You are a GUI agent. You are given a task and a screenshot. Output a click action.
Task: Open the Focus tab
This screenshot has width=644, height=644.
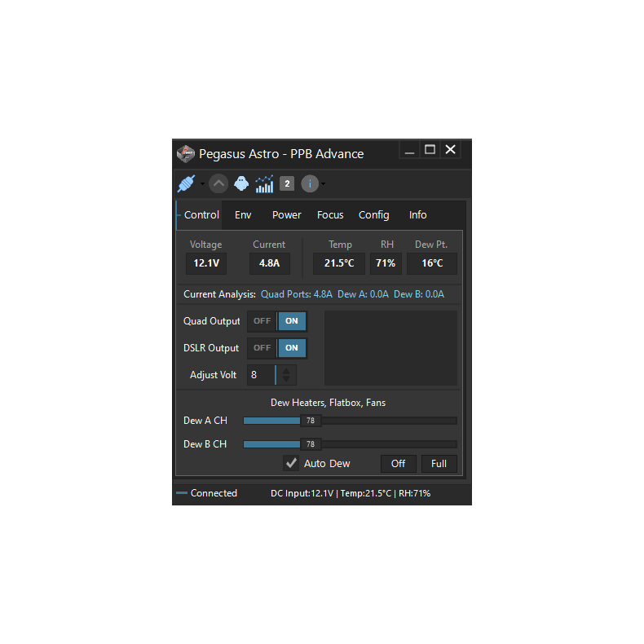[330, 215]
